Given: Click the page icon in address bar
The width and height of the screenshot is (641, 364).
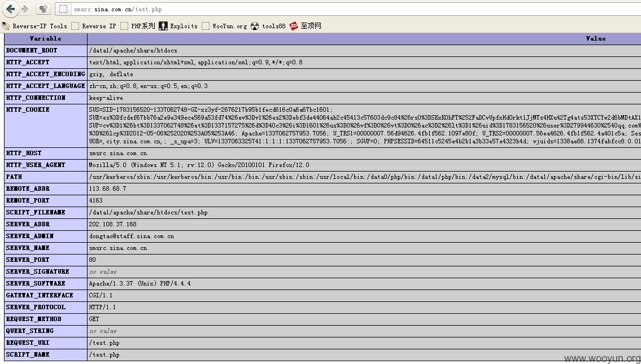Looking at the screenshot, I should pyautogui.click(x=63, y=9).
